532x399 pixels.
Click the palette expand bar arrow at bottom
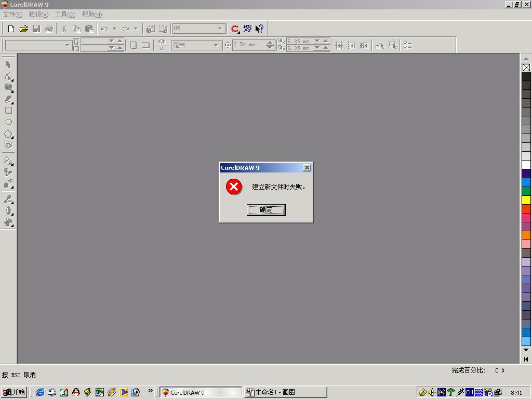click(526, 359)
